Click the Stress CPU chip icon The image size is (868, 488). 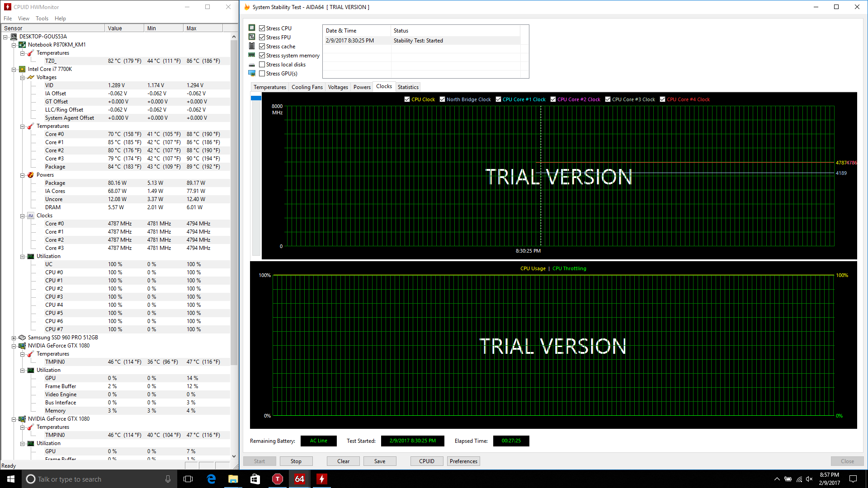pos(252,28)
